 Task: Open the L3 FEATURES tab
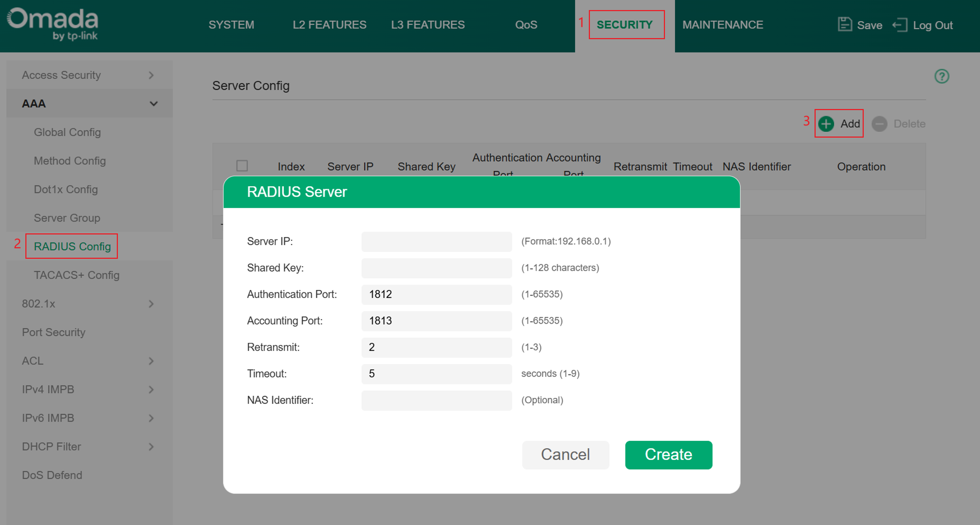pos(428,25)
